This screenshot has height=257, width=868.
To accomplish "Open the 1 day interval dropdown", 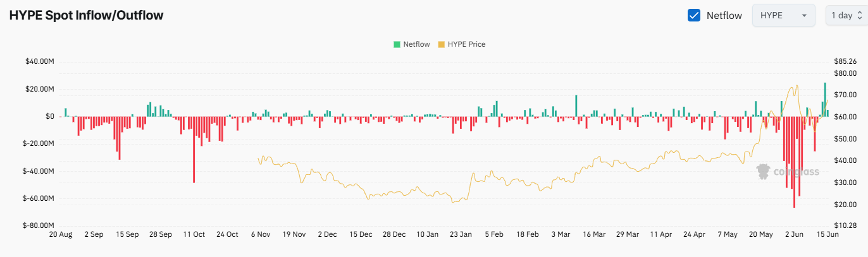I will pos(848,15).
